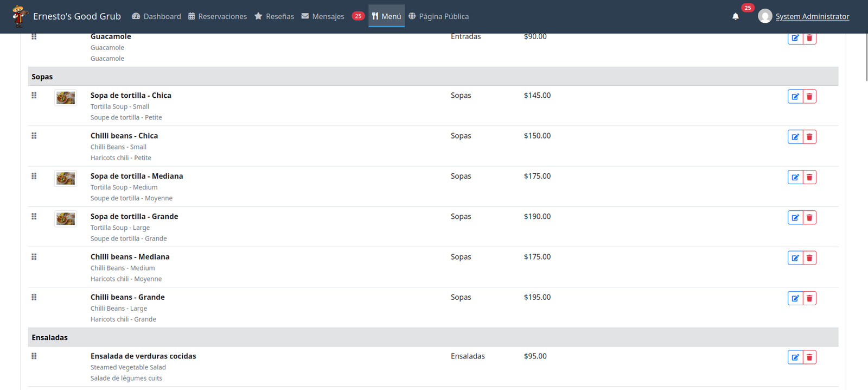Open System Administrator account link
The image size is (868, 390).
812,16
